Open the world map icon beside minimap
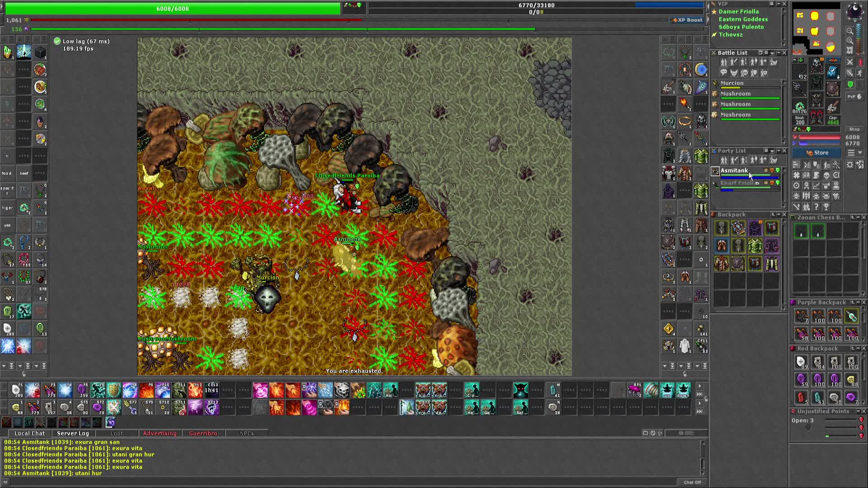 pyautogui.click(x=850, y=50)
